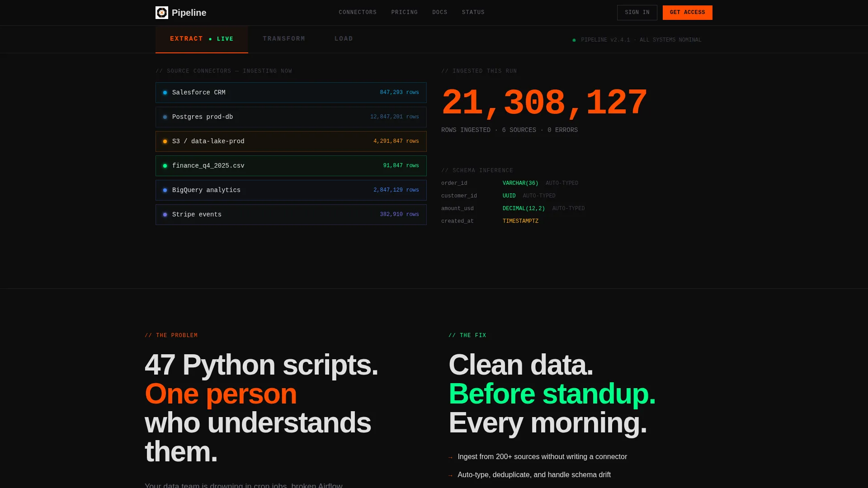This screenshot has height=488, width=868.
Task: Open the Pricing nav link
Action: (405, 13)
